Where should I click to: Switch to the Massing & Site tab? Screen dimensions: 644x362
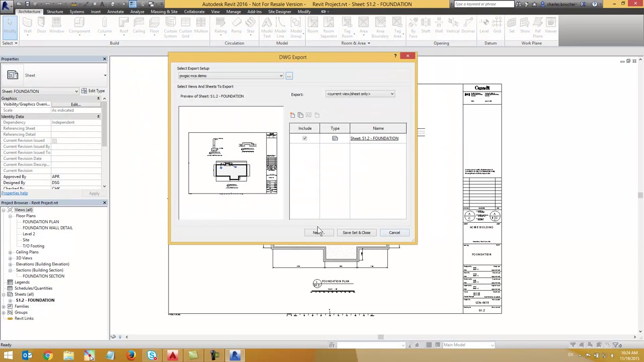pyautogui.click(x=164, y=12)
